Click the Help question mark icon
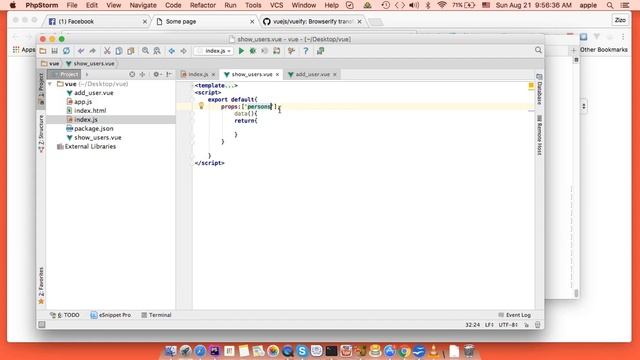 pos(306,51)
